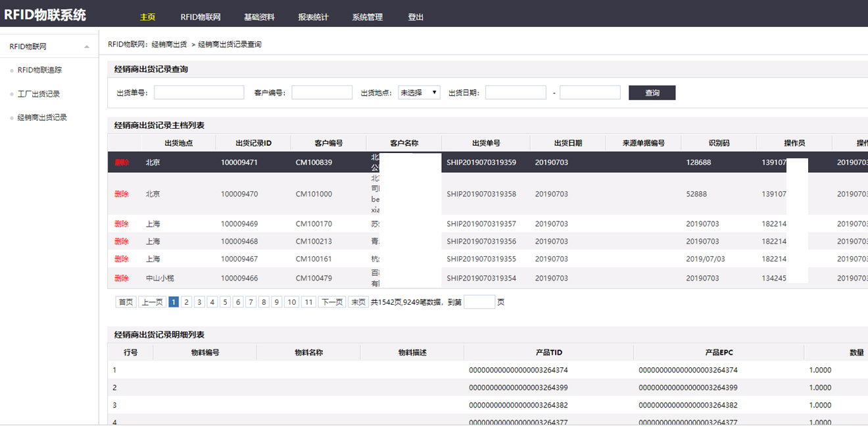This screenshot has height=427, width=868.
Task: Focus the page number jump field
Action: 479,302
